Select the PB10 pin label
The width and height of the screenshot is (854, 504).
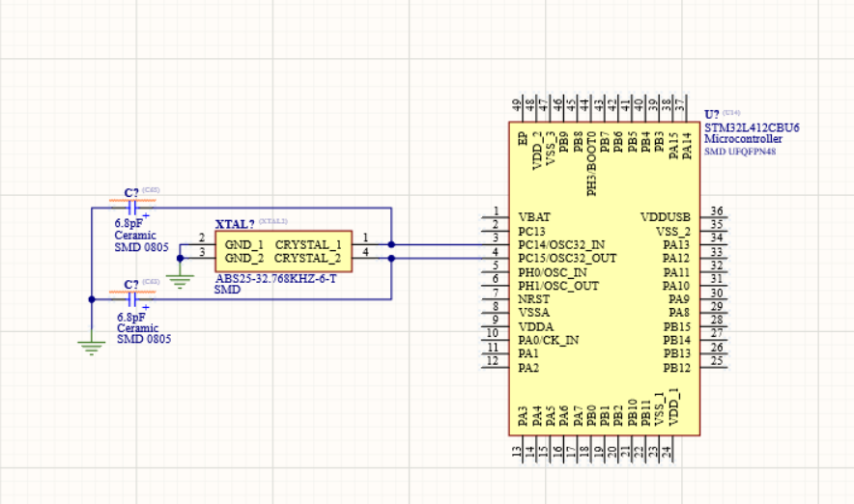pos(632,412)
